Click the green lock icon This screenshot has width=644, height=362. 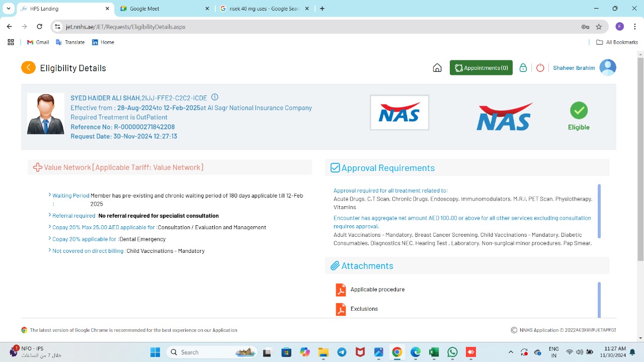(x=523, y=68)
